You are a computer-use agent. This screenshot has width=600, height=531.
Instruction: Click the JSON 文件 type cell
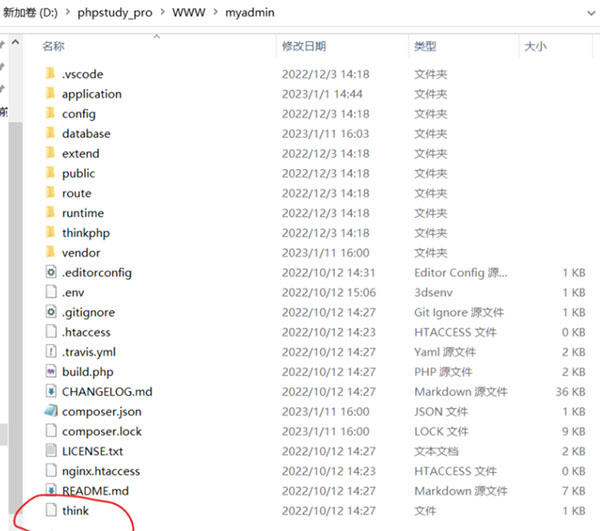tap(441, 412)
